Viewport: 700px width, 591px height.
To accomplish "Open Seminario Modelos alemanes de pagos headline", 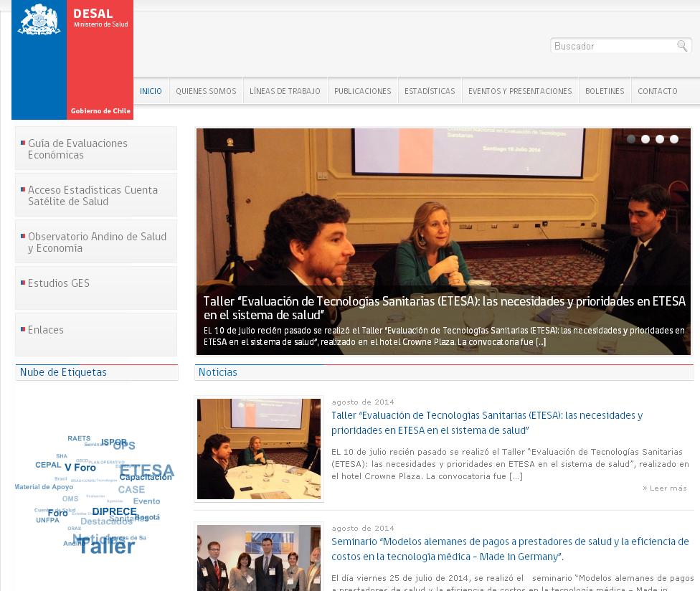I will 510,549.
